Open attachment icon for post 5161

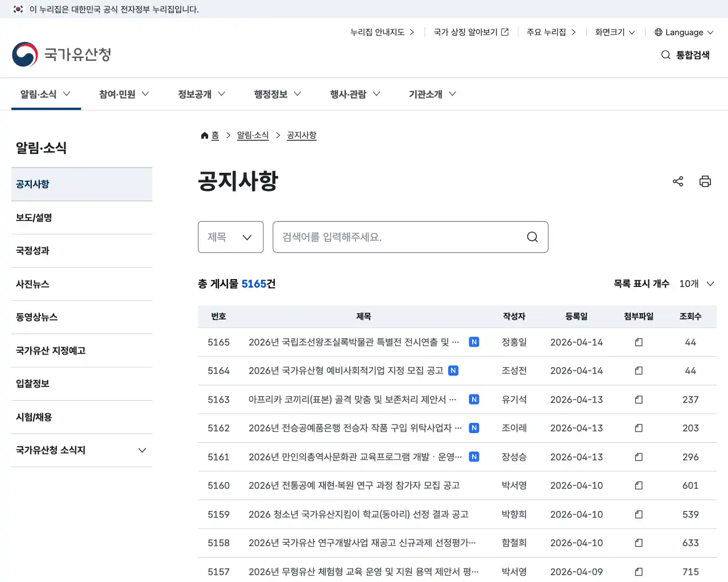(x=639, y=457)
